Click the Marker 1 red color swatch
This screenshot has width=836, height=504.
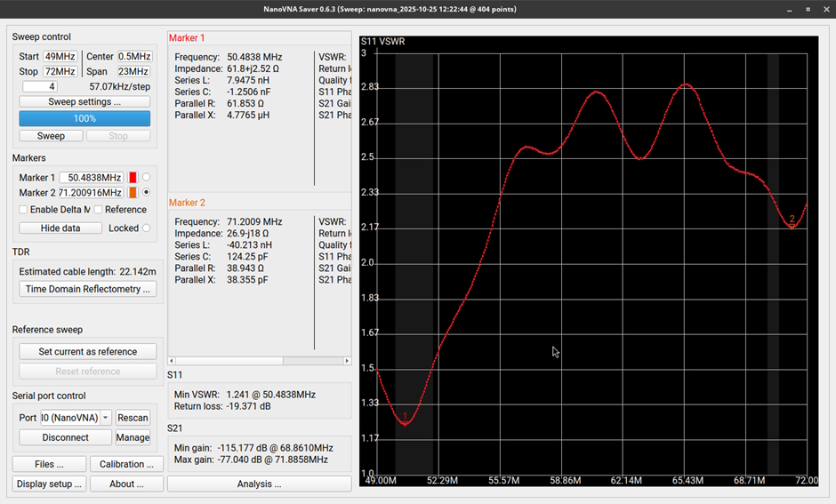[x=133, y=178]
